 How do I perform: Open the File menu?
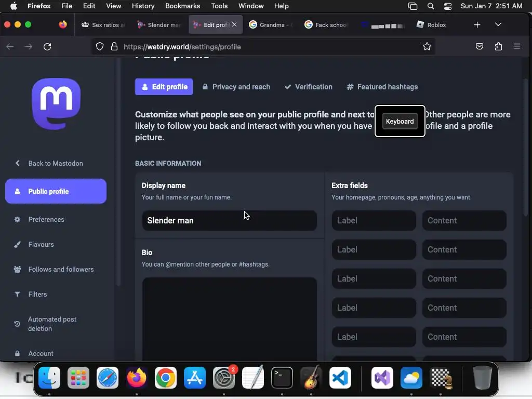coord(66,6)
